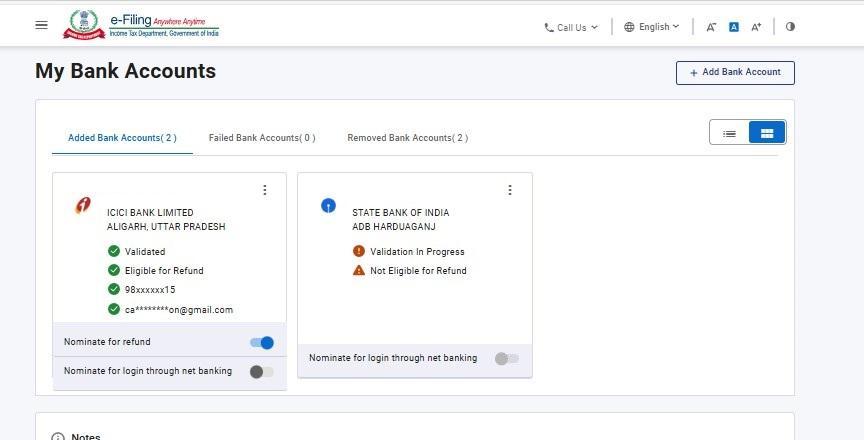The image size is (864, 440).
Task: Click the Add Bank Account button
Action: click(x=735, y=72)
